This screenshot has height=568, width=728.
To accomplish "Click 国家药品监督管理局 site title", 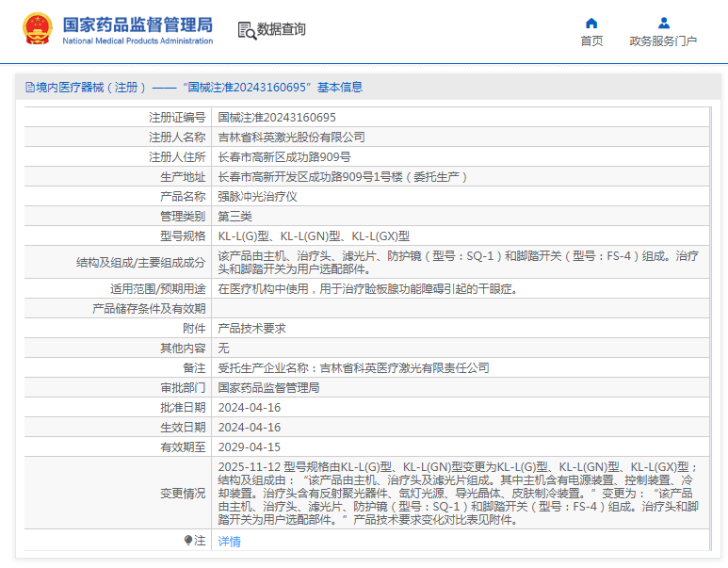I will pos(138,24).
